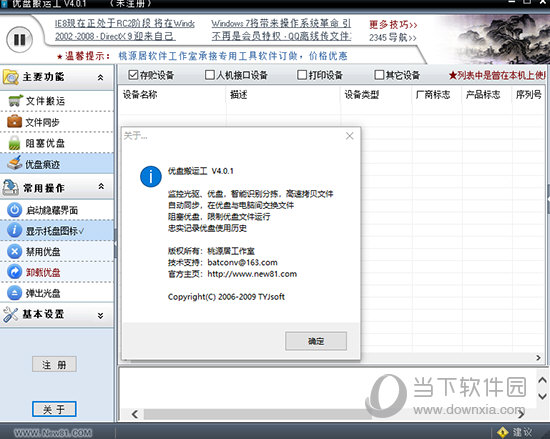Click the 确定 button in About dialog
This screenshot has height=439, width=550.
coord(316,341)
